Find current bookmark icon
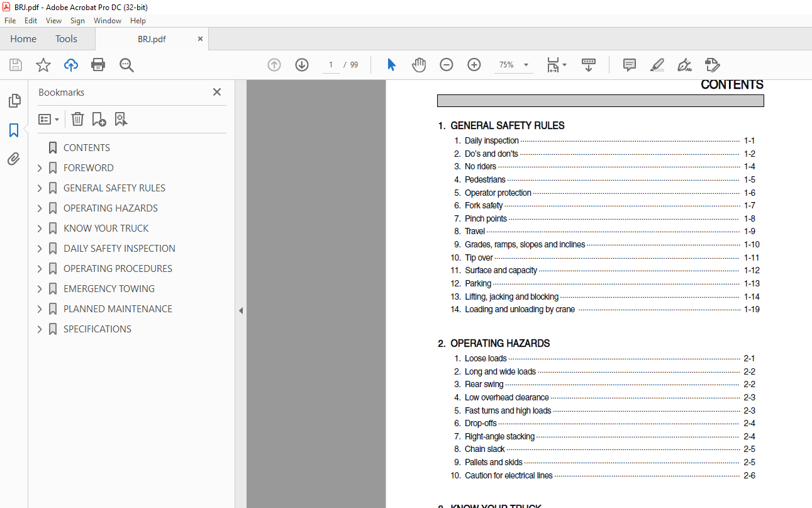812x508 pixels. (121, 119)
